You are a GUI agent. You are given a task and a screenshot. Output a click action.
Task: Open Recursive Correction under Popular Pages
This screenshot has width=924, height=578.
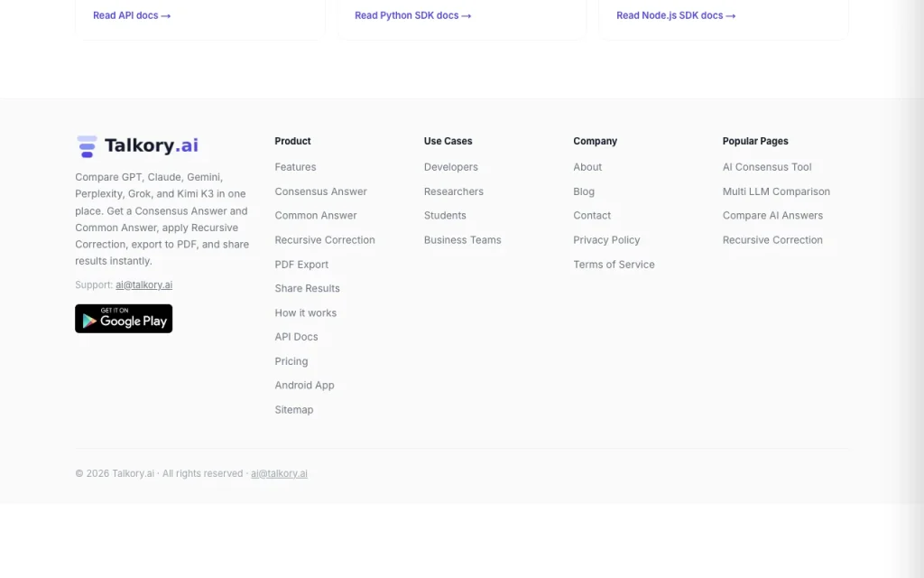point(772,240)
